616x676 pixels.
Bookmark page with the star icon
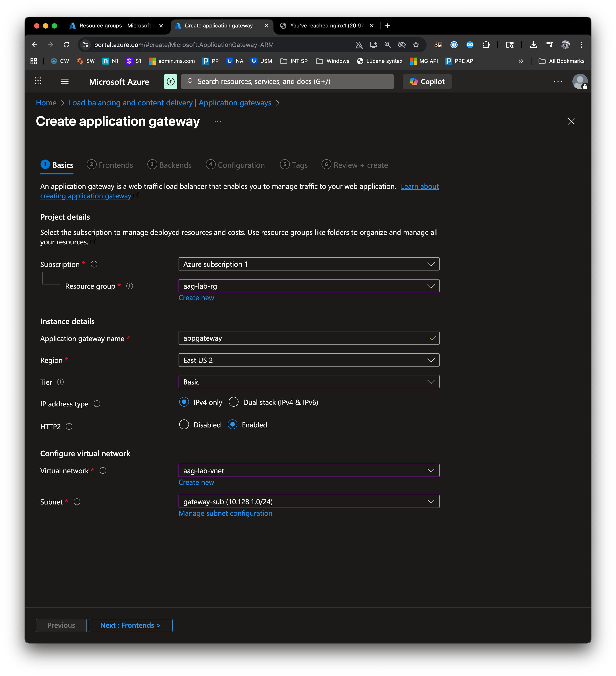click(416, 44)
